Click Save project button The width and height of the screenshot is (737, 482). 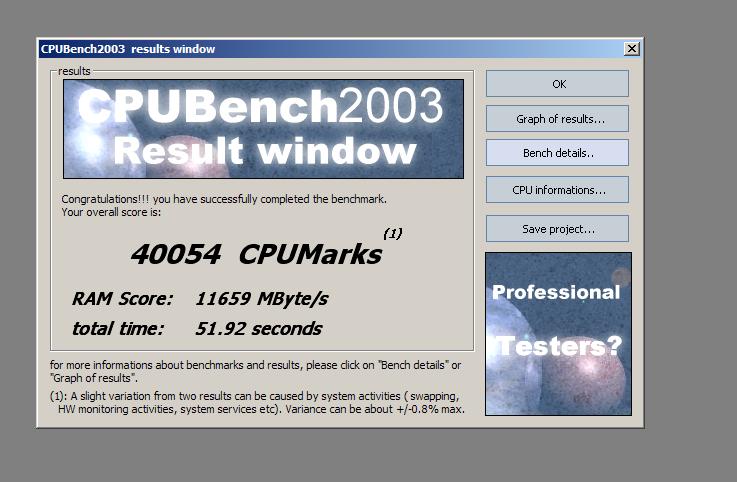tap(557, 229)
